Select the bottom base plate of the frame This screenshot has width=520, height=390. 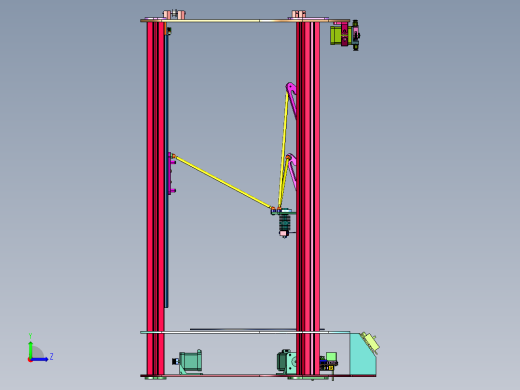click(258, 376)
